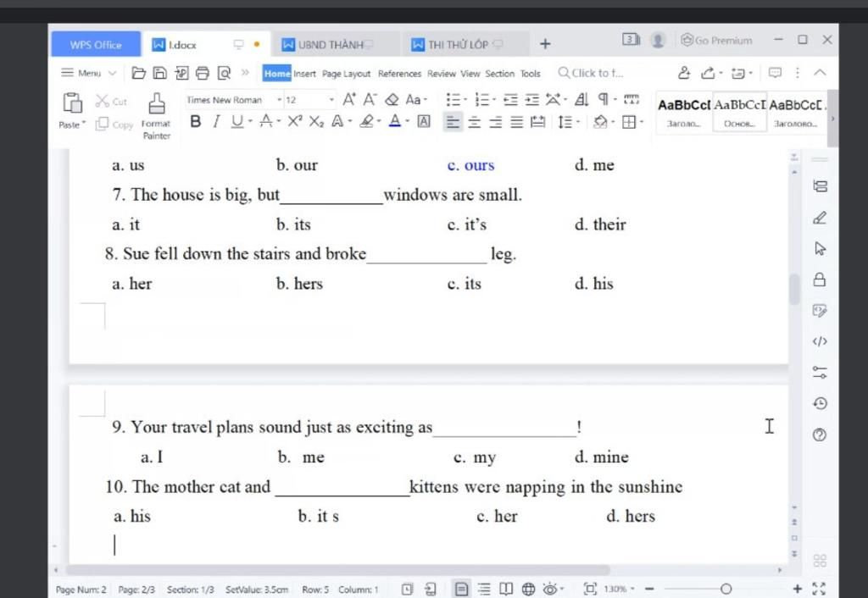Image resolution: width=868 pixels, height=598 pixels.
Task: Switch to Print Layout view in status bar
Action: [x=461, y=590]
